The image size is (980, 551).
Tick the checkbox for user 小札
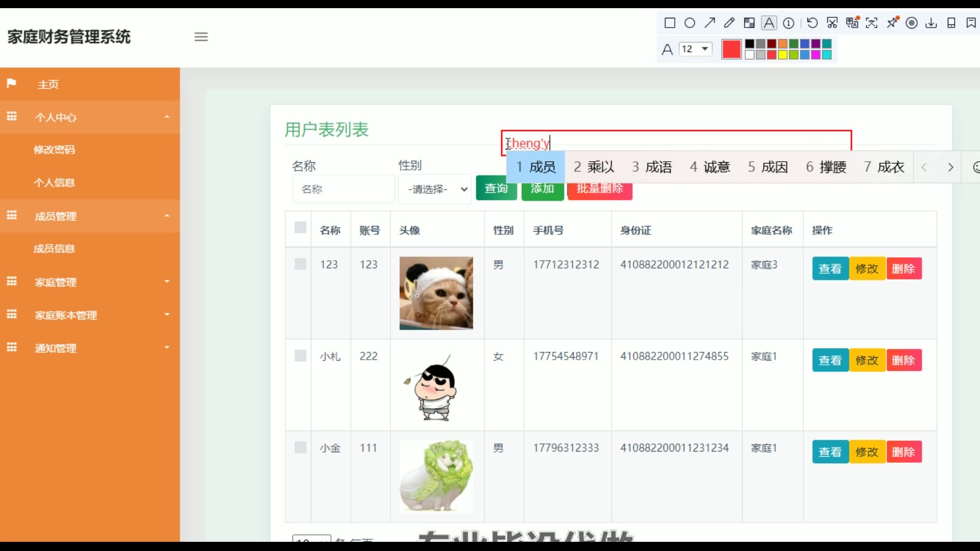tap(300, 356)
